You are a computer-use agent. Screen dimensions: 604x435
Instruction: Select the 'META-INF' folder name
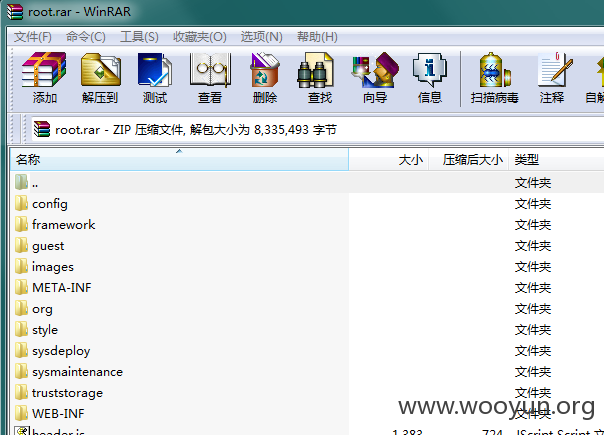pos(62,287)
